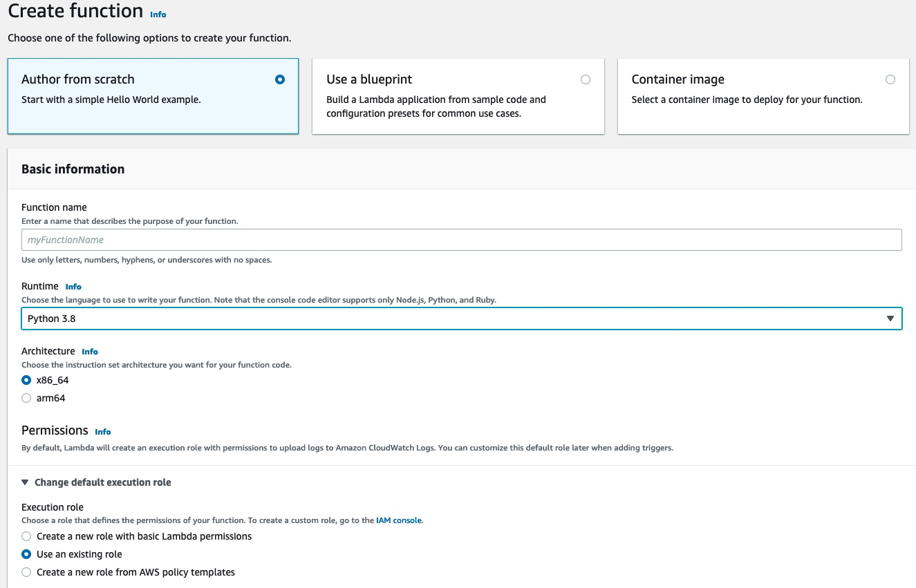916x588 pixels.
Task: Select Create a new role from AWS policy templates
Action: click(x=26, y=572)
